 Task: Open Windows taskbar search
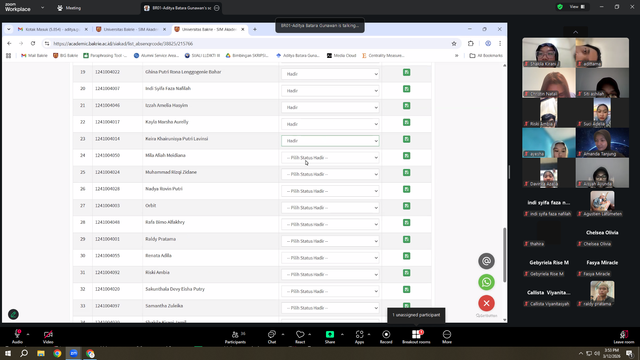24,353
